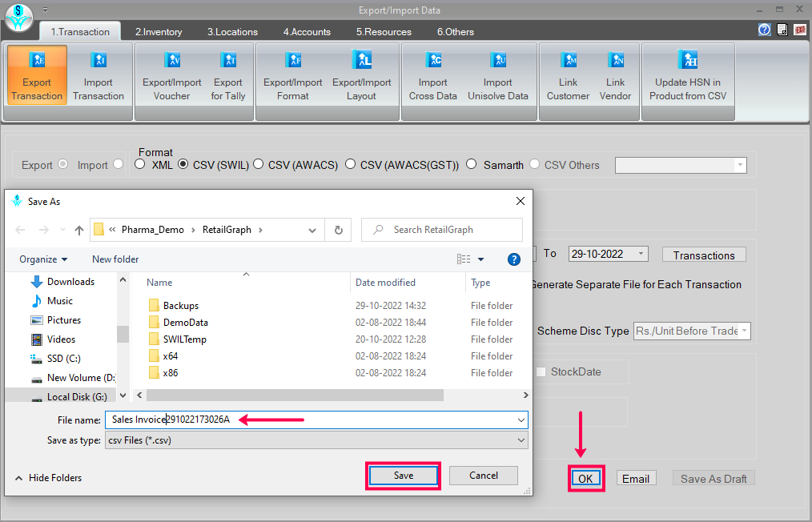This screenshot has height=522, width=812.
Task: Open the Link Vendor tool
Action: click(615, 75)
